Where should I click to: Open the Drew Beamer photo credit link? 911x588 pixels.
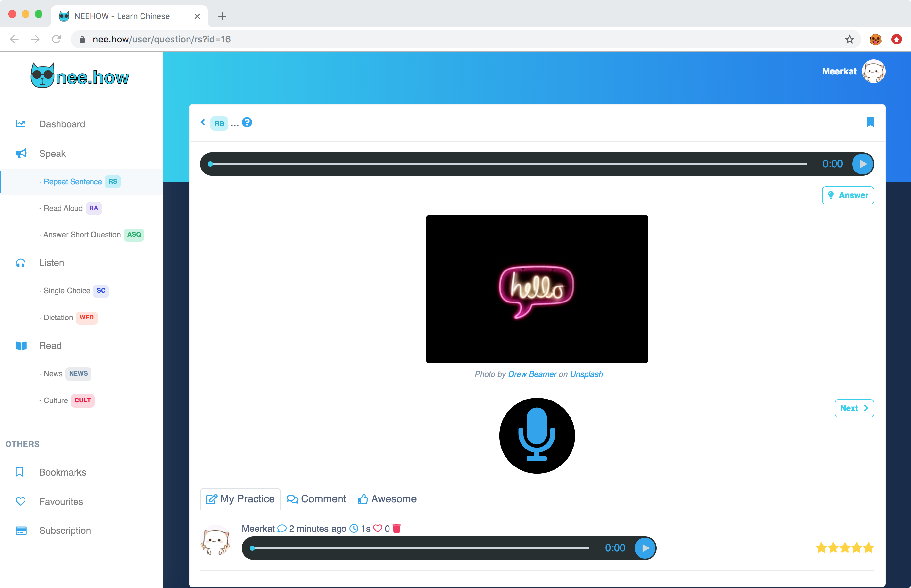(x=532, y=374)
